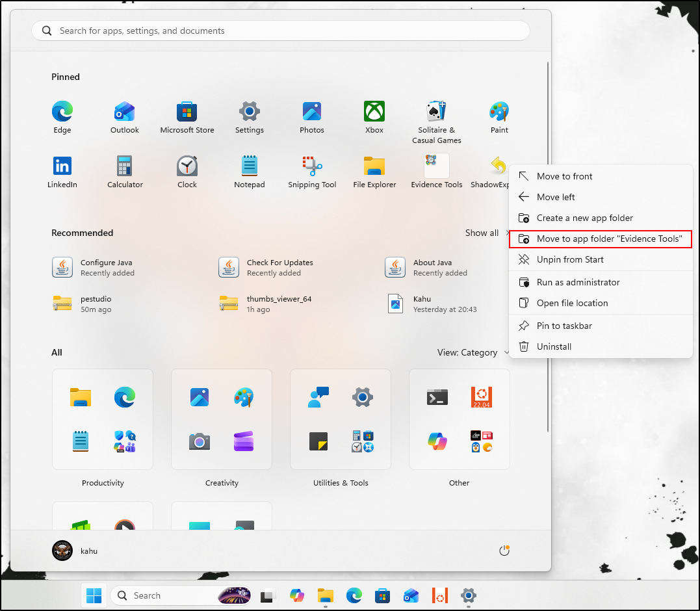
Task: Open Copilot from the taskbar
Action: click(297, 595)
